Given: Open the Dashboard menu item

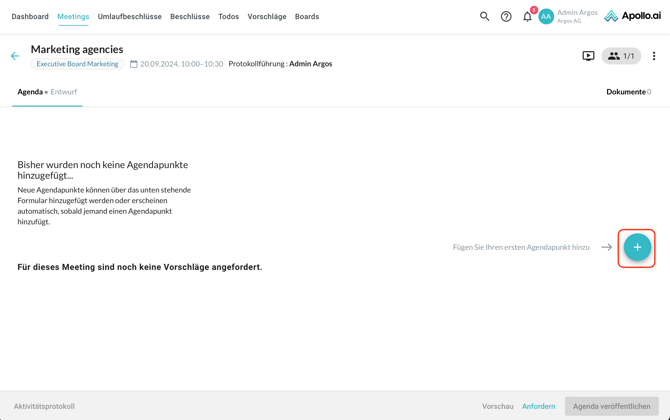Looking at the screenshot, I should pos(30,17).
